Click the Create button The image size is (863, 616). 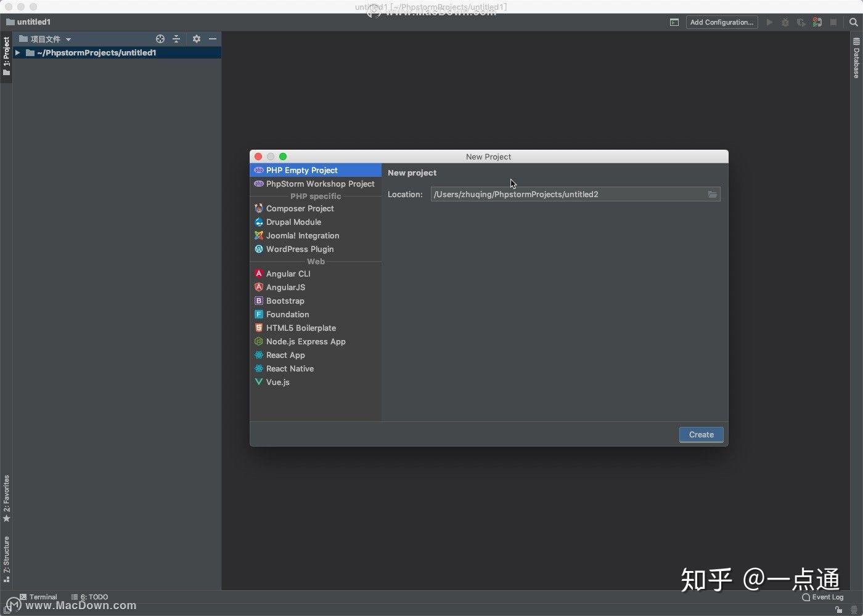pyautogui.click(x=701, y=434)
